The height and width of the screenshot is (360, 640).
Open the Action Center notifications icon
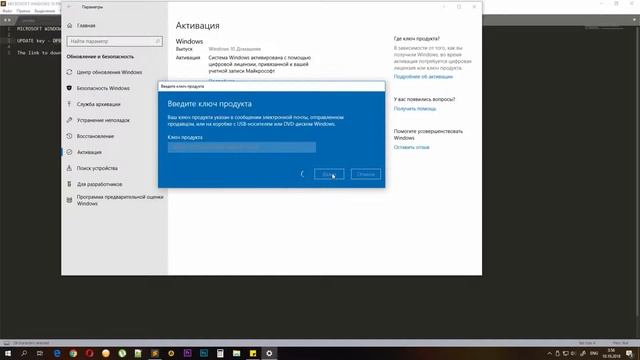coord(629,353)
